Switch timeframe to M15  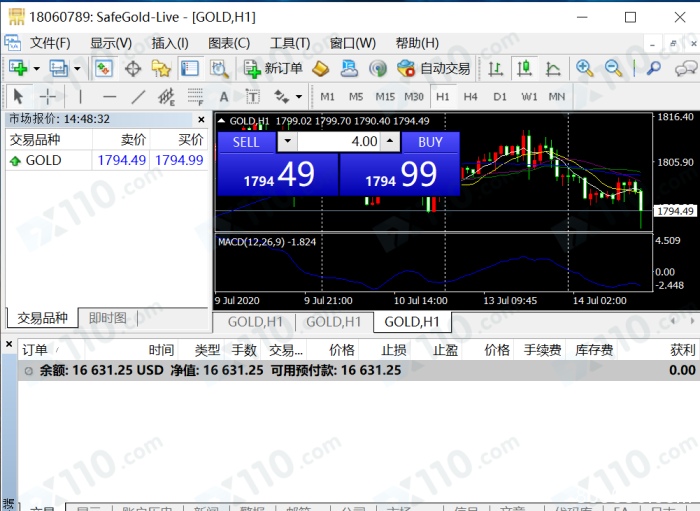pos(385,96)
